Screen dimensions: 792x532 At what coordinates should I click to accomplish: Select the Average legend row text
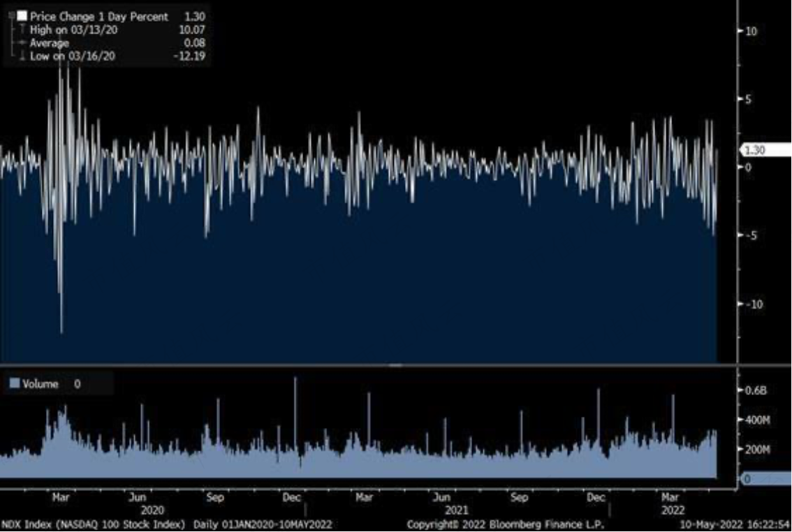[x=49, y=43]
